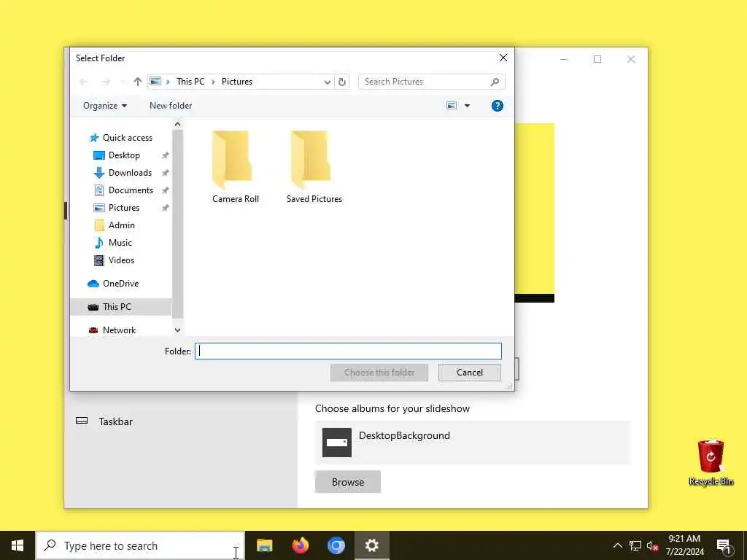Viewport: 747px width, 560px height.
Task: Click the Pictures icon in Quick access
Action: [x=99, y=208]
